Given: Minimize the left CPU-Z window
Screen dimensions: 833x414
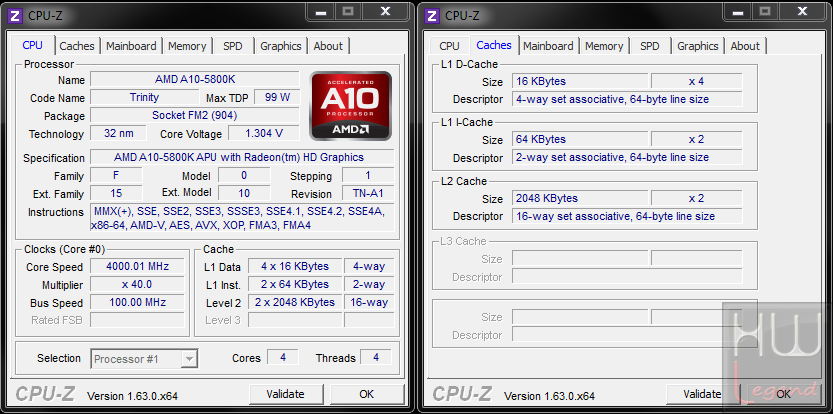Looking at the screenshot, I should 321,12.
